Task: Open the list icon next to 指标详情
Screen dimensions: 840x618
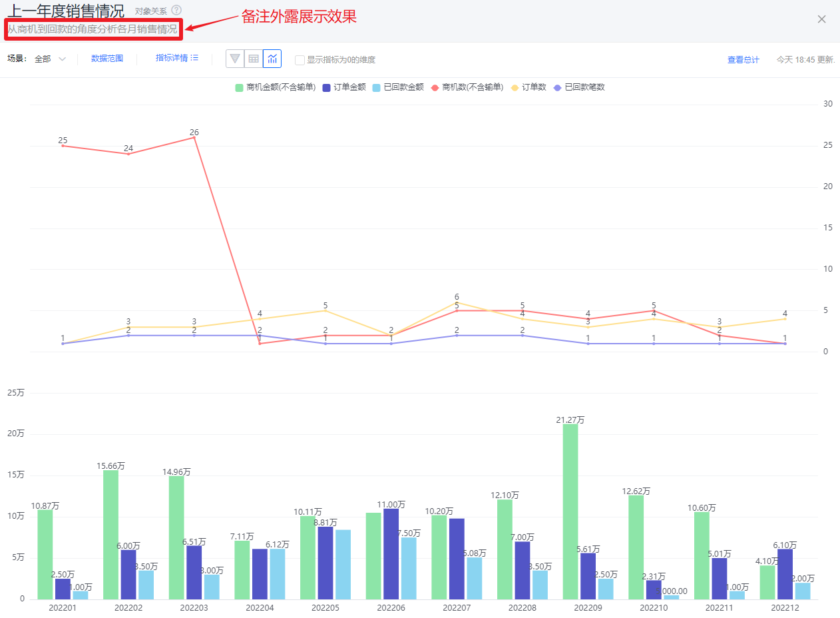Action: (x=194, y=59)
